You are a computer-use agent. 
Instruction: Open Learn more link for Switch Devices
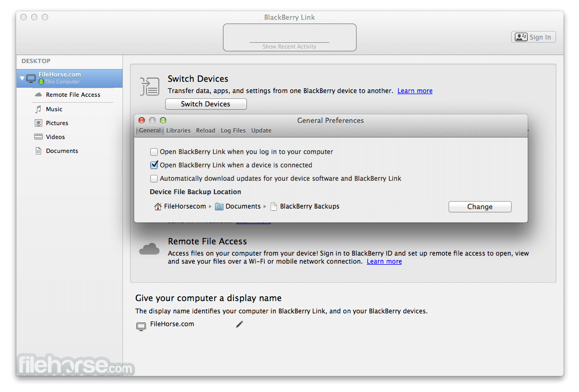[415, 91]
